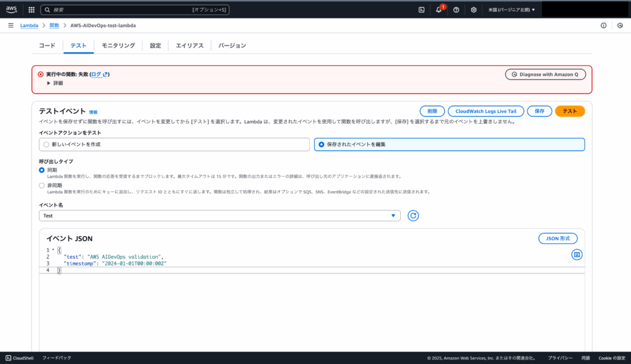Select the 保存されたイベントを編集 radio option

322,144
